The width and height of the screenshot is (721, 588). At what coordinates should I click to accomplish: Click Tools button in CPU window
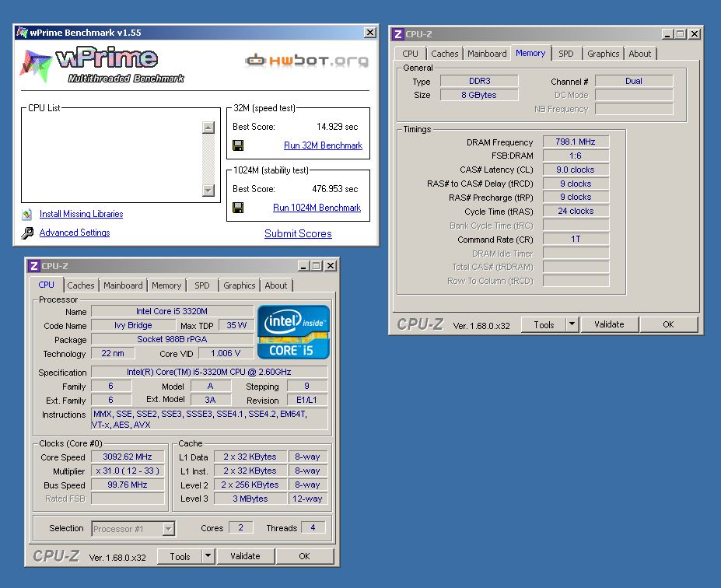pyautogui.click(x=180, y=556)
